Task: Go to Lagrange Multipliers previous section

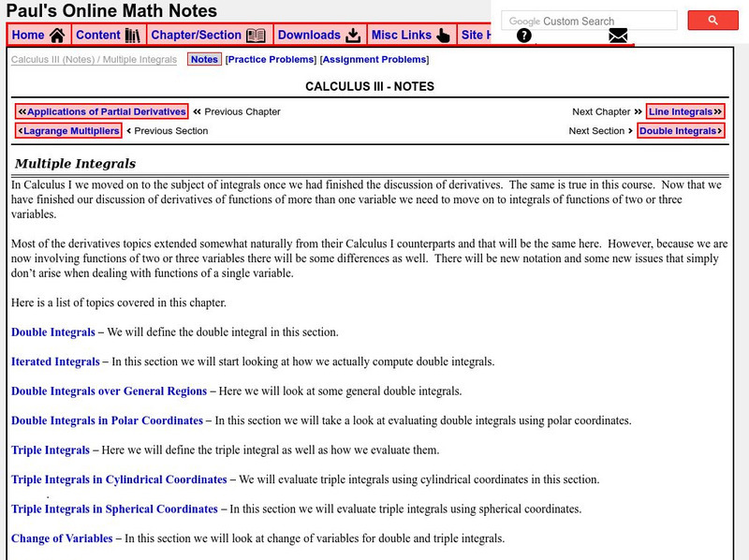Action: pos(68,130)
